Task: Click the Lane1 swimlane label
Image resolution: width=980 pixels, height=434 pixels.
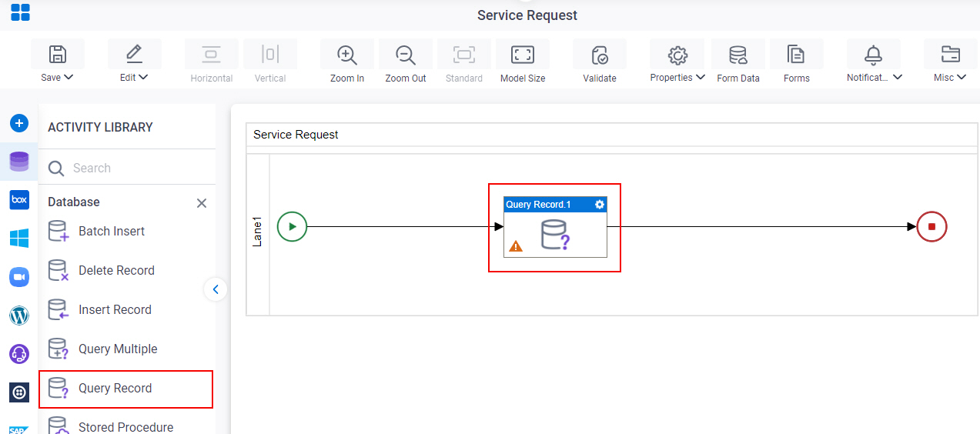Action: [x=258, y=232]
